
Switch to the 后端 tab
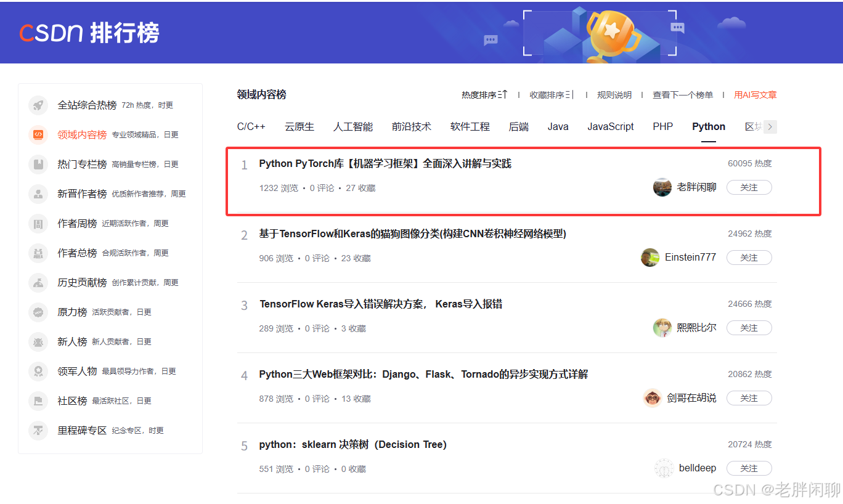tap(519, 126)
